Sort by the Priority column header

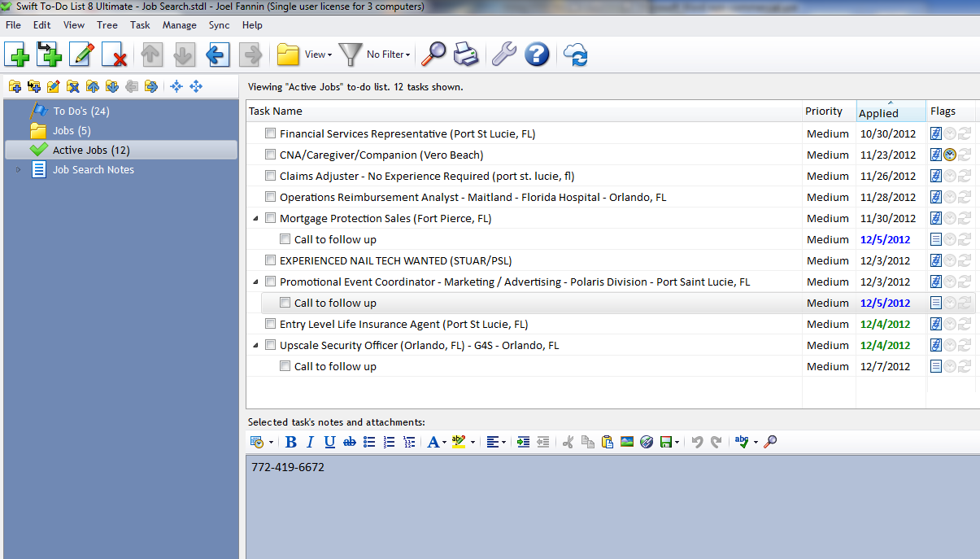click(x=829, y=111)
